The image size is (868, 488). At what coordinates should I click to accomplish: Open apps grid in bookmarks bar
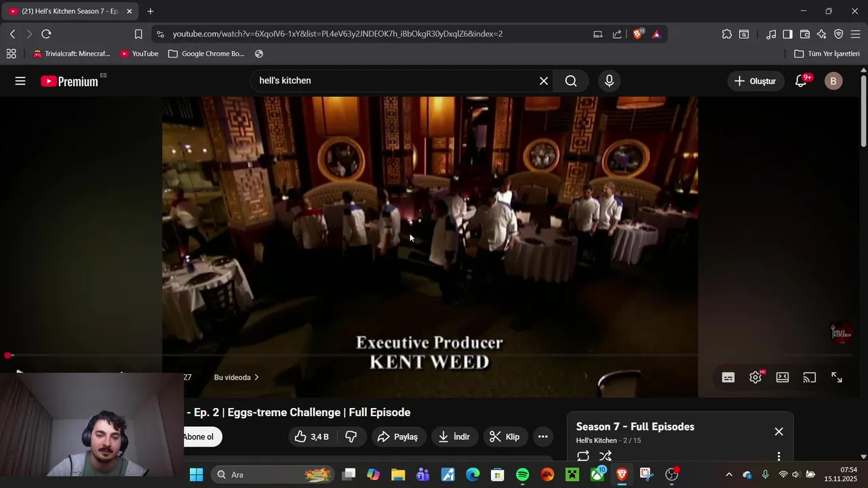pyautogui.click(x=11, y=54)
